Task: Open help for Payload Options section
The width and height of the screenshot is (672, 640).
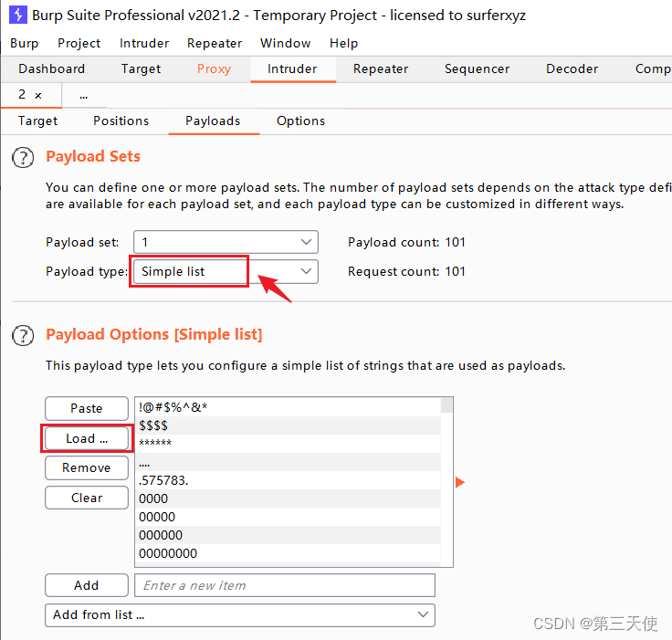Action: pyautogui.click(x=23, y=335)
